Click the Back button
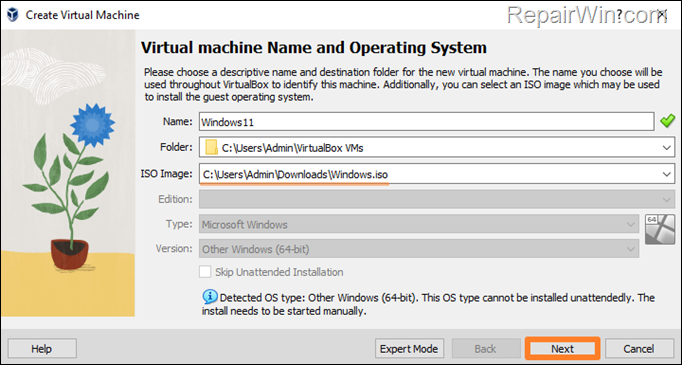 coord(485,348)
